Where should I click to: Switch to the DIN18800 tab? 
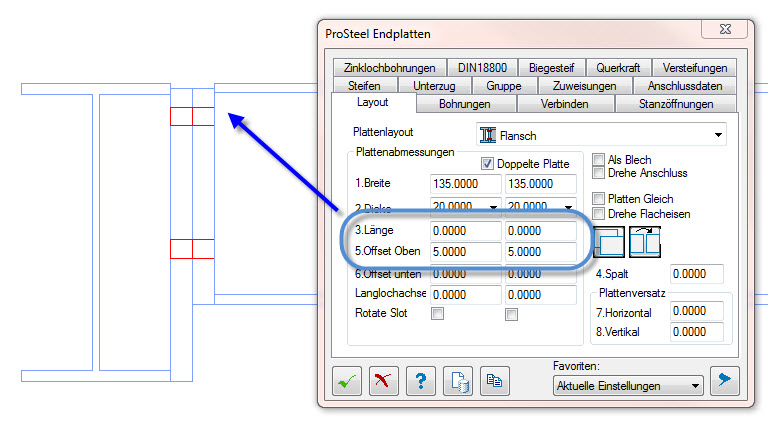click(x=482, y=68)
